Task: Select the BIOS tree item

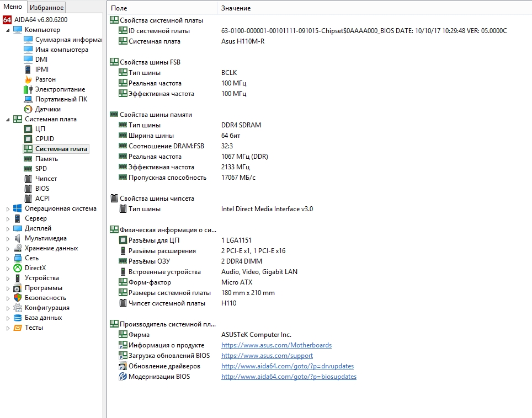Action: pos(42,189)
